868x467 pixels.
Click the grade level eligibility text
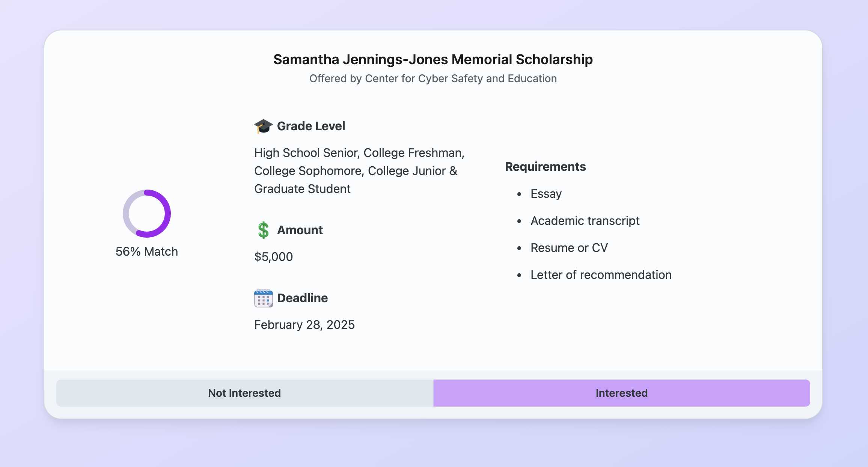359,171
